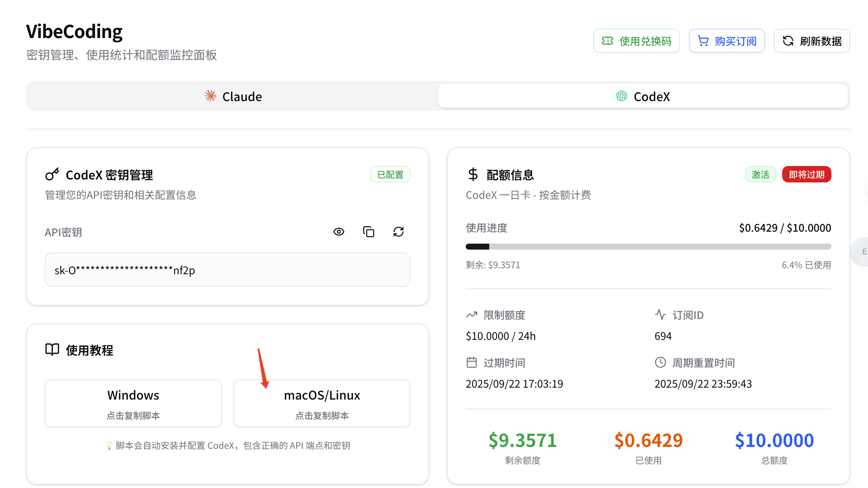Reveal the API key with eye icon
868x488 pixels.
click(338, 232)
